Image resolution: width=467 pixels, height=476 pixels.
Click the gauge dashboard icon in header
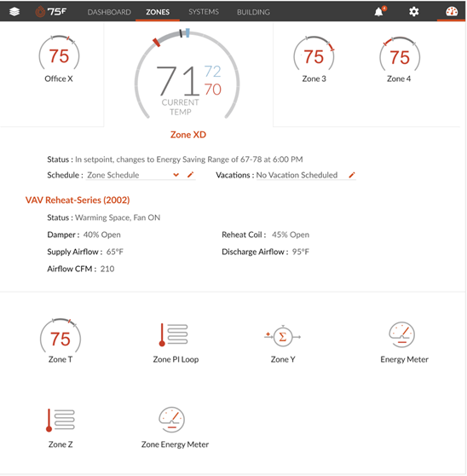point(452,12)
